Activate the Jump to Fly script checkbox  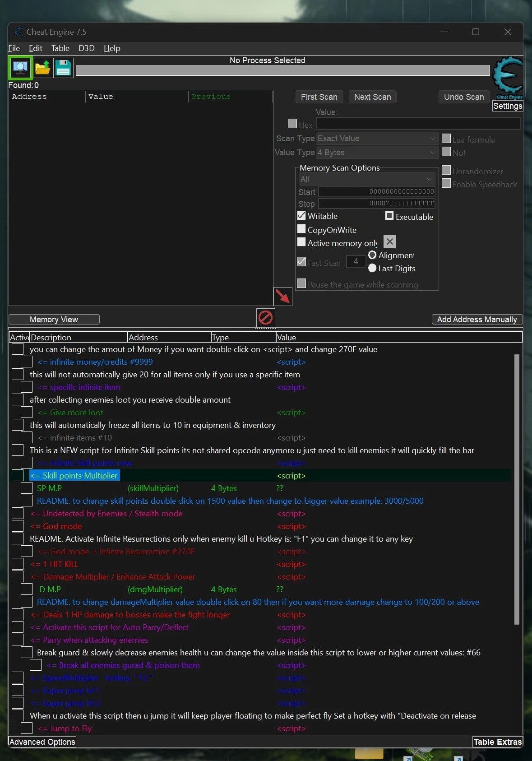coord(27,728)
